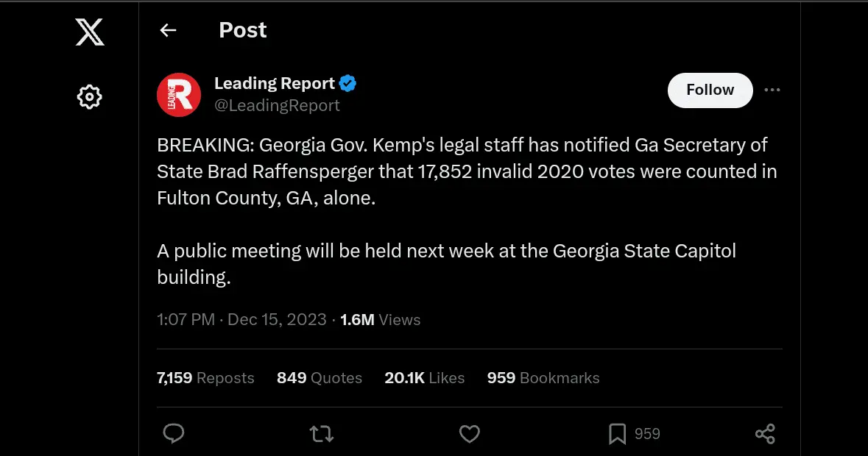Open the three-dot more options menu
The width and height of the screenshot is (868, 456).
pos(772,90)
